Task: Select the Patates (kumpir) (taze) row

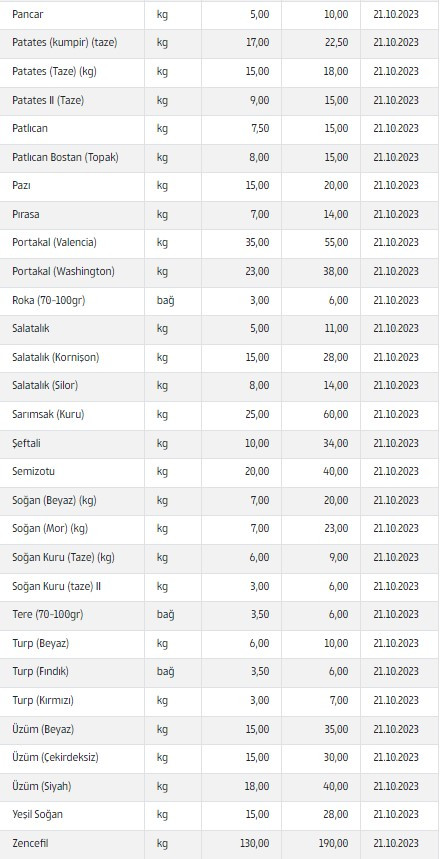Action: pos(220,43)
